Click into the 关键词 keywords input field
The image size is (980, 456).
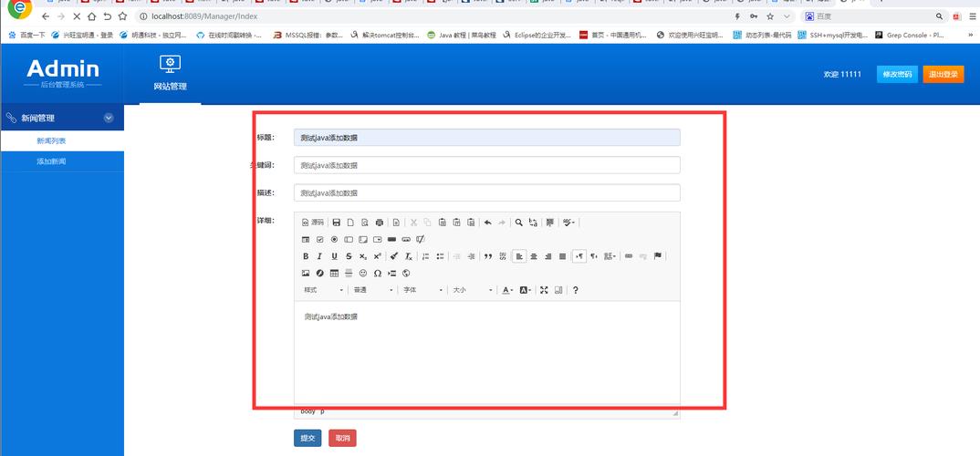(x=487, y=165)
